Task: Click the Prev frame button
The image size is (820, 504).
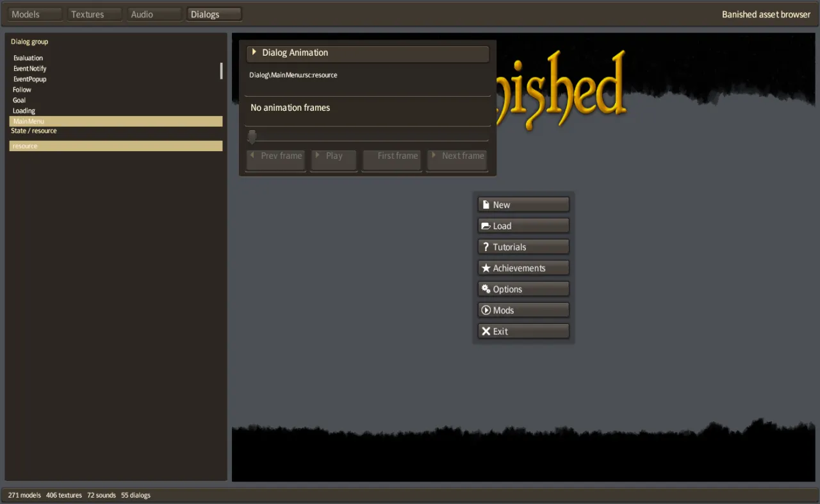Action: (275, 160)
